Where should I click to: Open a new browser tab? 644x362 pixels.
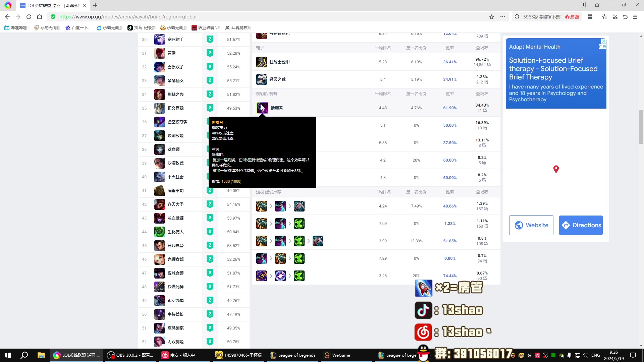click(95, 5)
